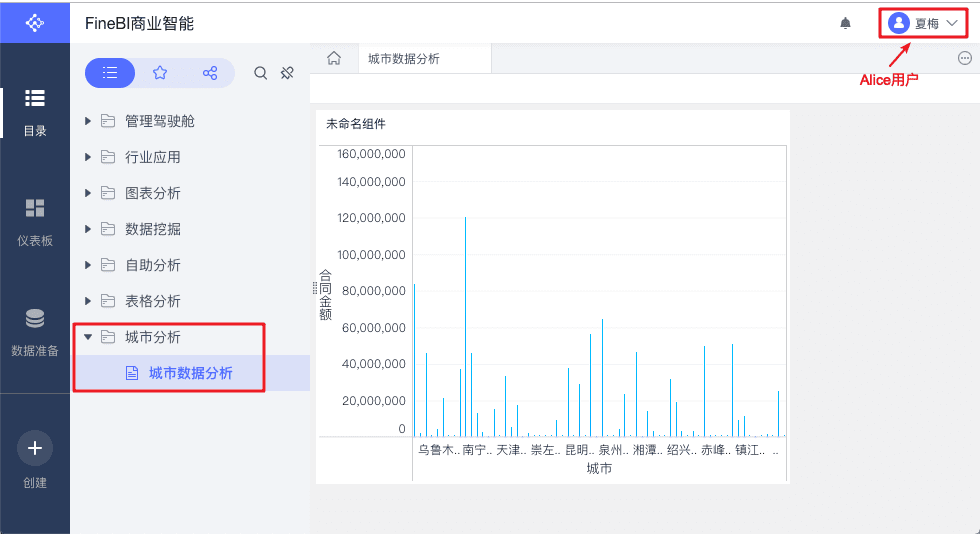980x534 pixels.
Task: Select the 城市分析 folder
Action: tap(152, 337)
